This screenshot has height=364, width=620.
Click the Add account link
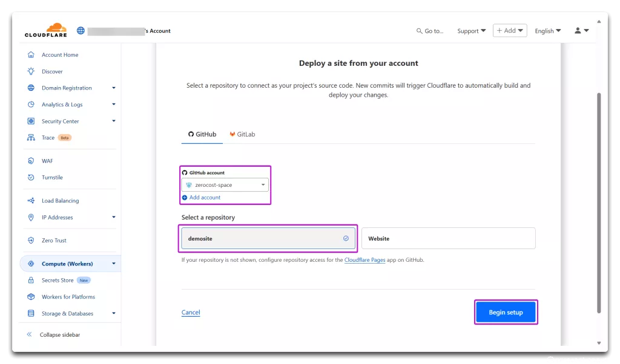coord(205,197)
